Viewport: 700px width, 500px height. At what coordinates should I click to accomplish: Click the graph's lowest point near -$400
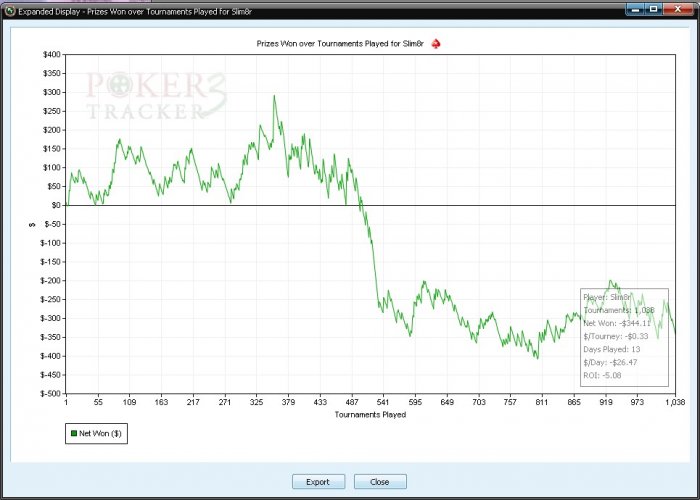tap(538, 358)
